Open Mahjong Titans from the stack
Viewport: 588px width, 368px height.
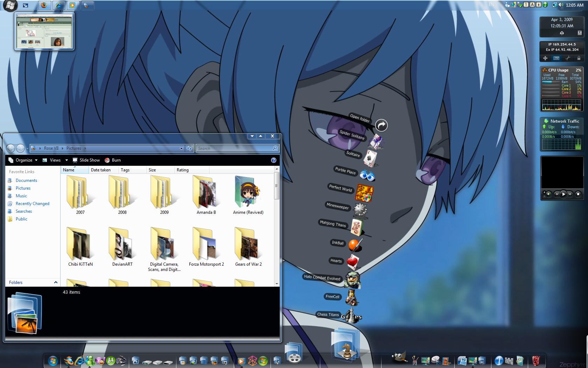357,227
